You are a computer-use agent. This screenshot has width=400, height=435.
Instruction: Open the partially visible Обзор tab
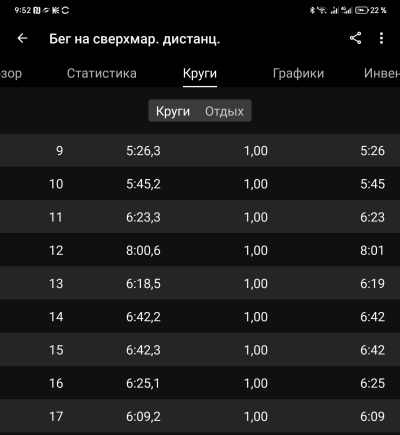click(x=11, y=73)
